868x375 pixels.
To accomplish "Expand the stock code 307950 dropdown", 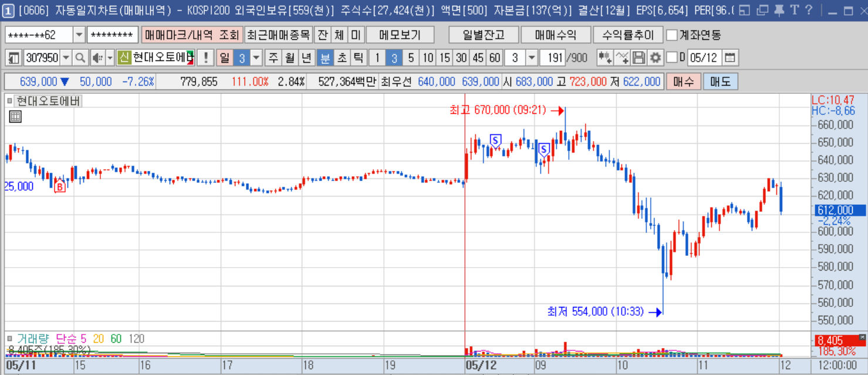I will point(66,58).
